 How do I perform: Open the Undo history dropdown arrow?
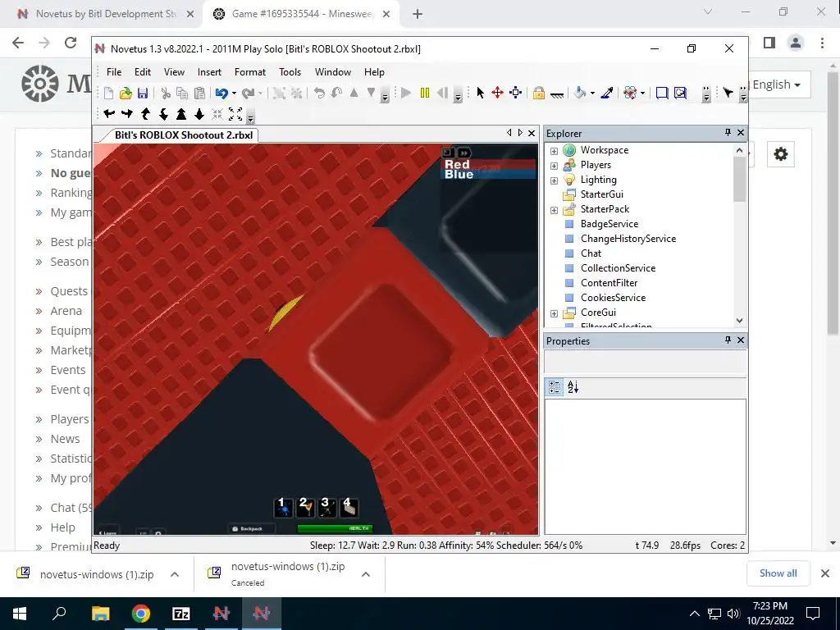234,94
